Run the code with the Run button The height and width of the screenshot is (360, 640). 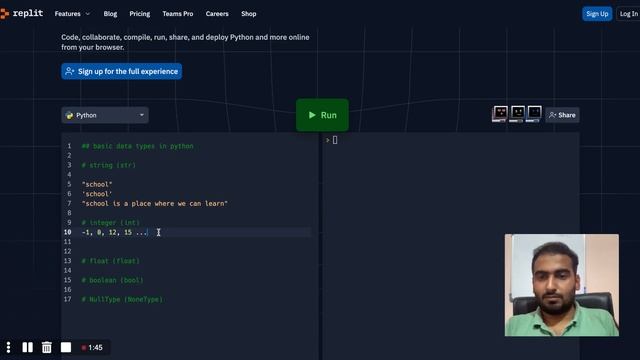pos(322,115)
